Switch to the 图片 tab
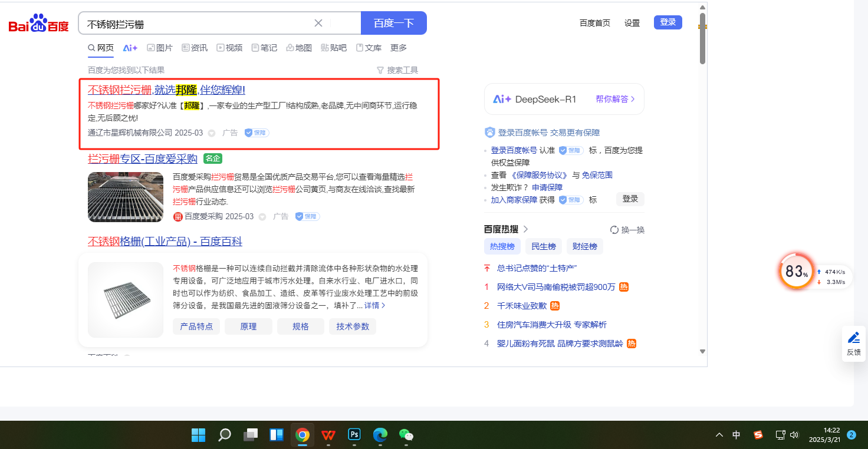 point(160,48)
